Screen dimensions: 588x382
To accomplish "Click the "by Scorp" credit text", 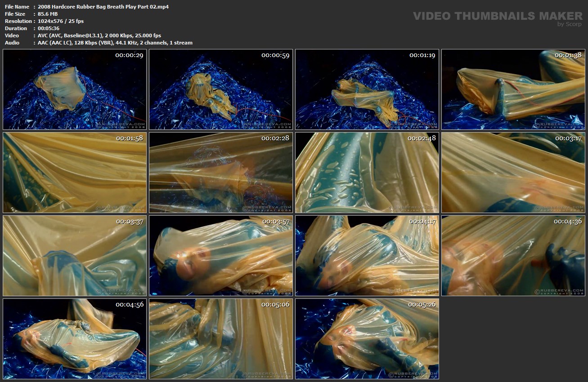I will click(570, 24).
